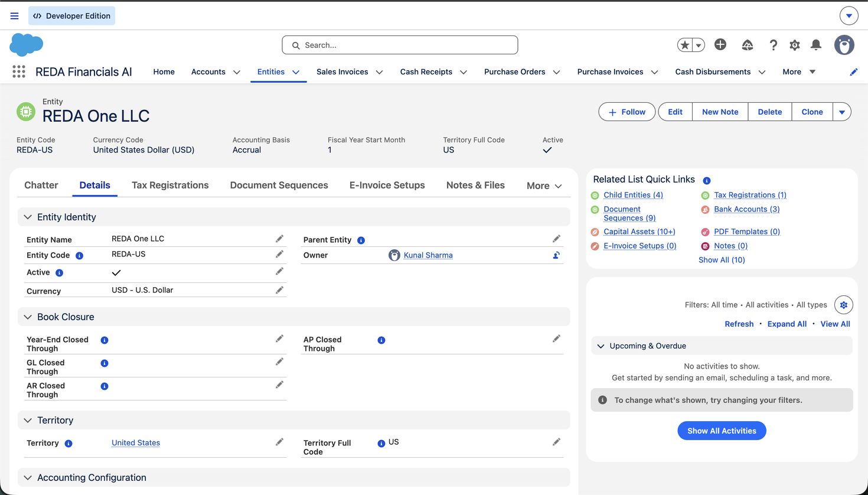This screenshot has height=495, width=868.
Task: Switch to the Tax Registrations tab
Action: pos(170,185)
